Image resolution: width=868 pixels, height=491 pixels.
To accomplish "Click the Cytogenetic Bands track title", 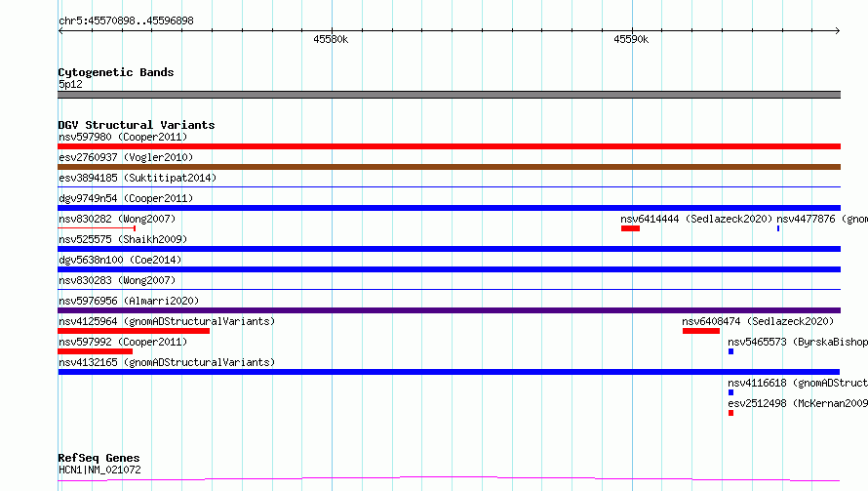I will 116,72.
